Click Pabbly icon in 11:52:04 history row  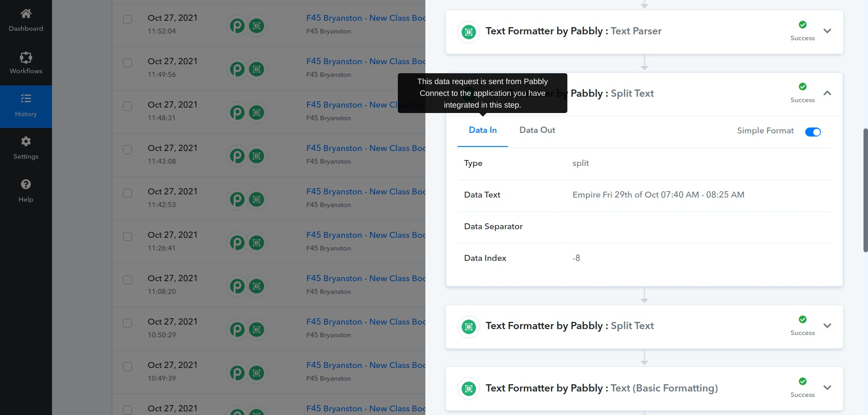point(237,26)
